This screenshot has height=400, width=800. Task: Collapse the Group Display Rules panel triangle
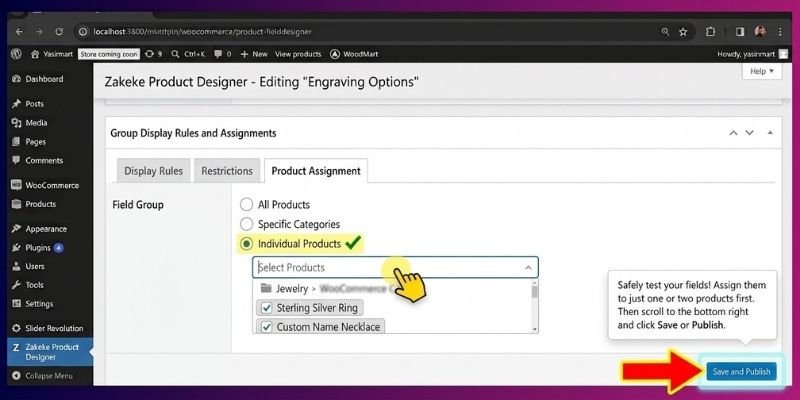pos(770,133)
